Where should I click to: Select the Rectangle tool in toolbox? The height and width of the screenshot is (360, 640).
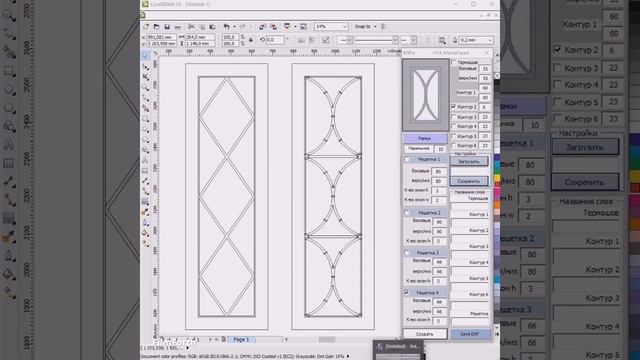coord(145,118)
